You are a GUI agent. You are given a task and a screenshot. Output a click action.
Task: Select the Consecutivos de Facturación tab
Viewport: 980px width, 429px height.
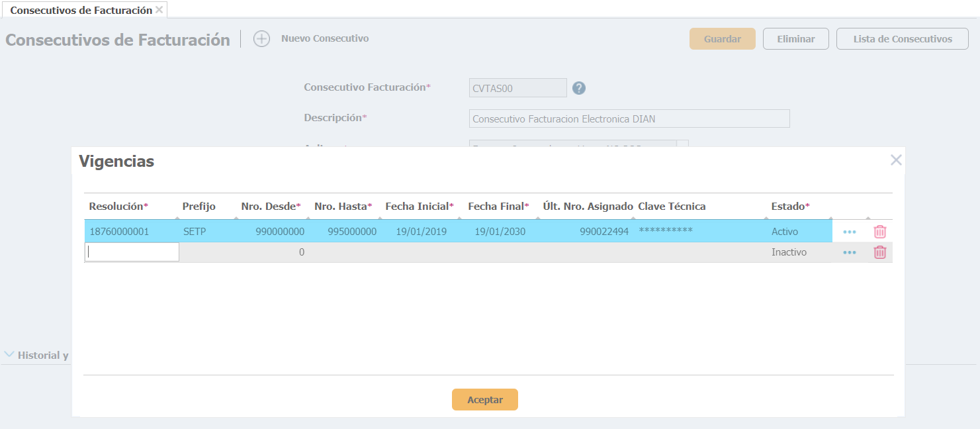[x=81, y=11]
